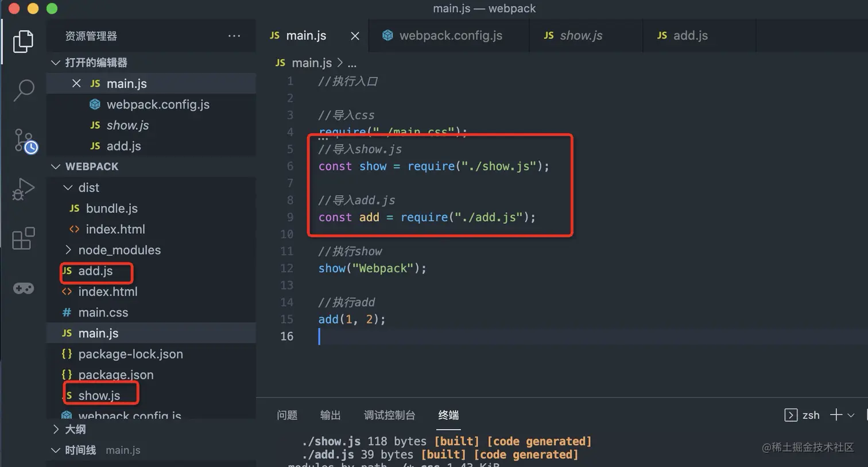868x467 pixels.
Task: Select the 终端 terminal panel tab
Action: tap(448, 415)
